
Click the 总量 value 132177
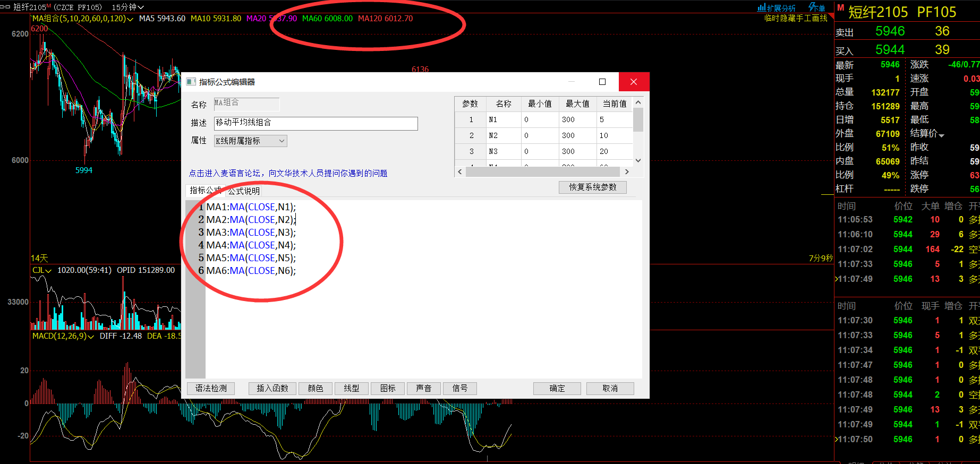[885, 92]
